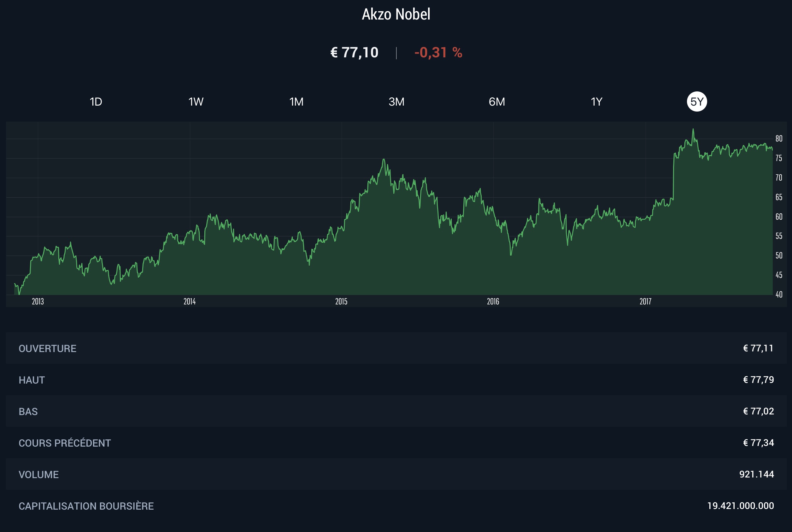Click the CAPITALISATION BOURSIÈRE label
Screen dimensions: 792x532
86,506
